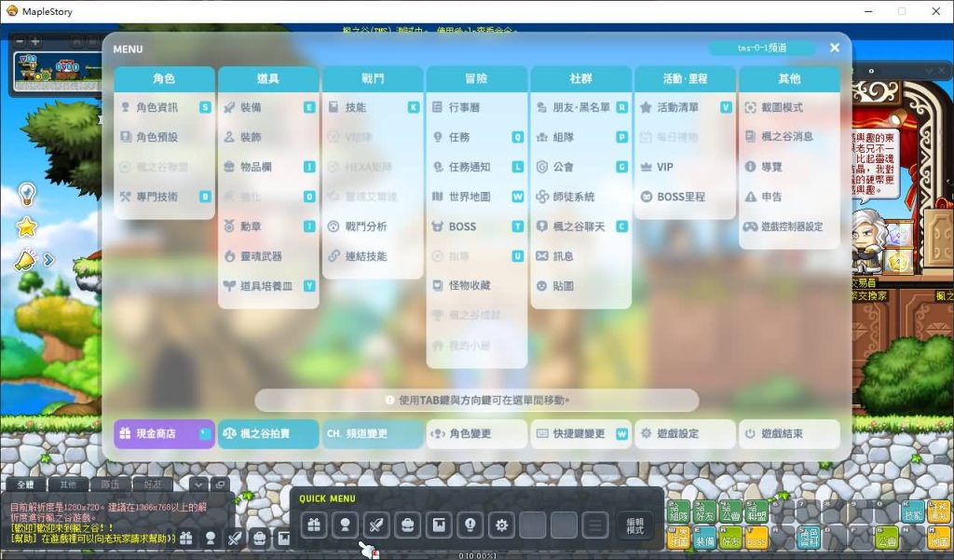Image resolution: width=954 pixels, height=560 pixels.
Task: Open 角色預設 character preset entry
Action: click(164, 137)
